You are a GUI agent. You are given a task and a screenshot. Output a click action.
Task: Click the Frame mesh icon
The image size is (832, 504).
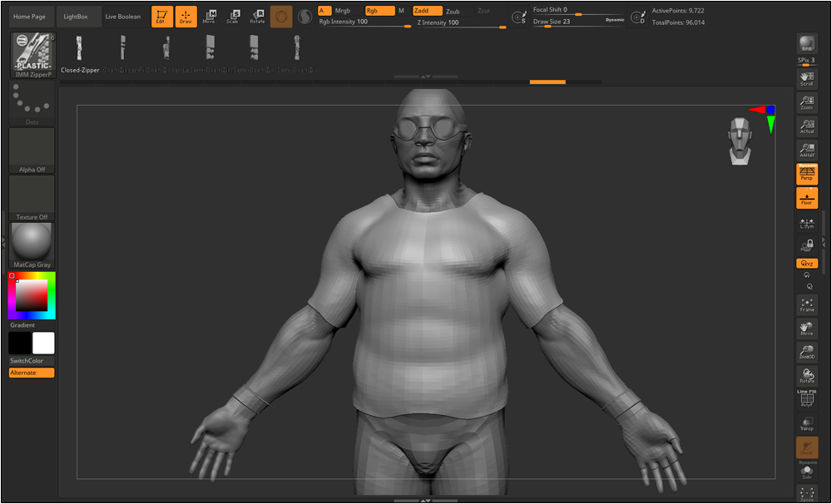(x=806, y=304)
